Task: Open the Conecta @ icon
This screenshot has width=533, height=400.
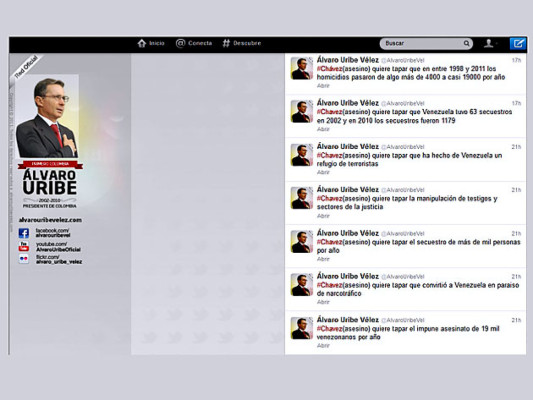Action: pos(180,43)
